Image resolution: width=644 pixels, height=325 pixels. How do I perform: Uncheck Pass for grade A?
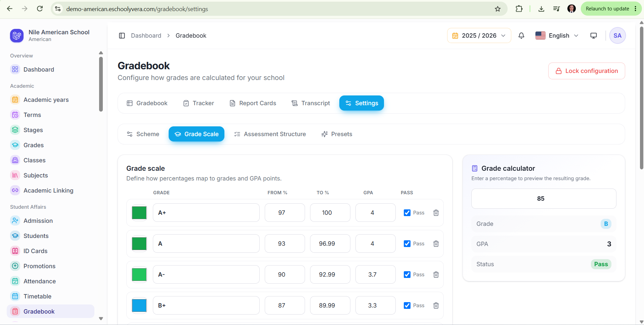pos(407,244)
